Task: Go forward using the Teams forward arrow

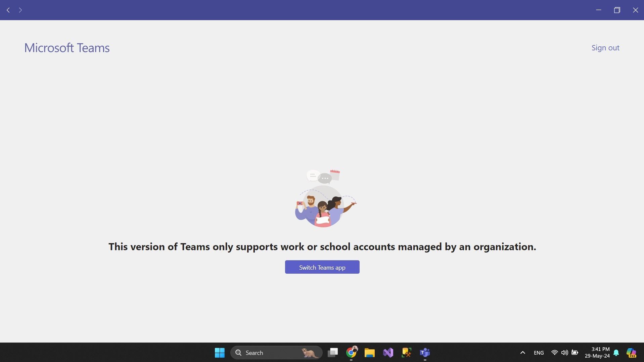Action: [x=20, y=10]
